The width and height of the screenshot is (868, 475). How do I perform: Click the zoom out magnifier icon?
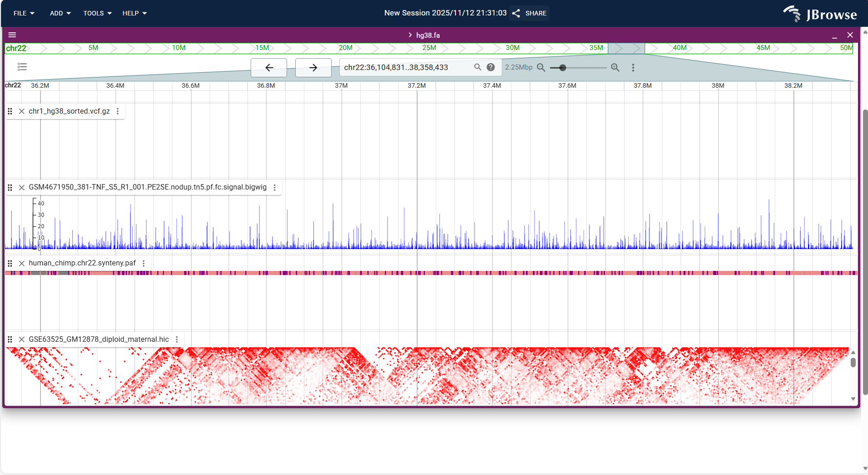(541, 67)
